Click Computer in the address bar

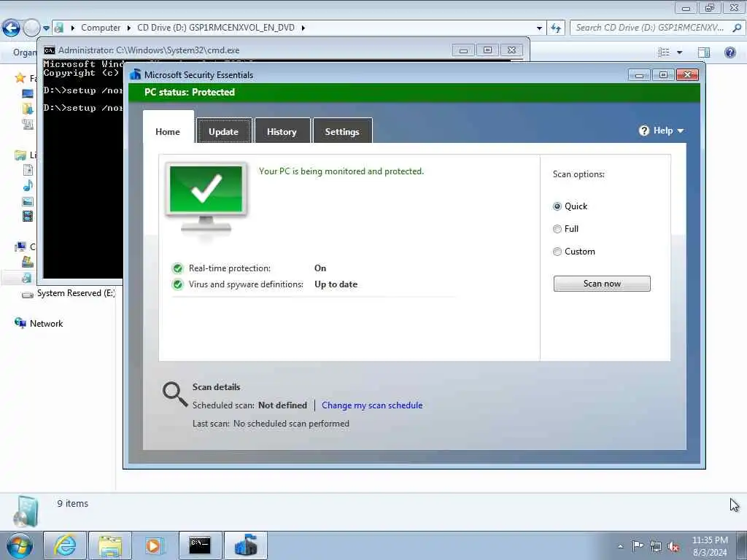click(x=101, y=28)
